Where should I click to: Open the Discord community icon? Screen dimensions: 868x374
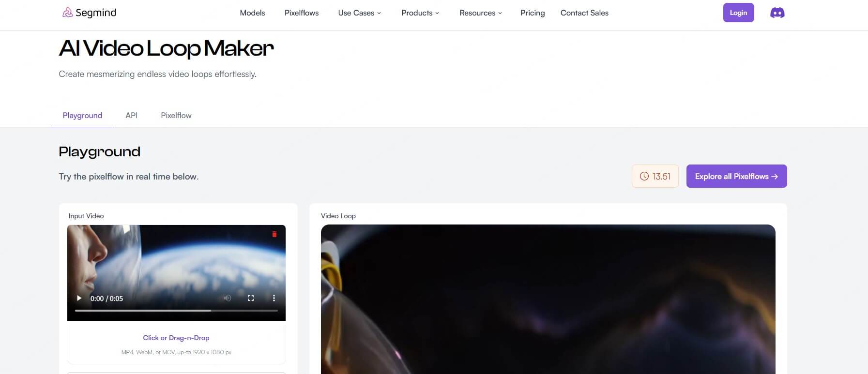(x=777, y=13)
